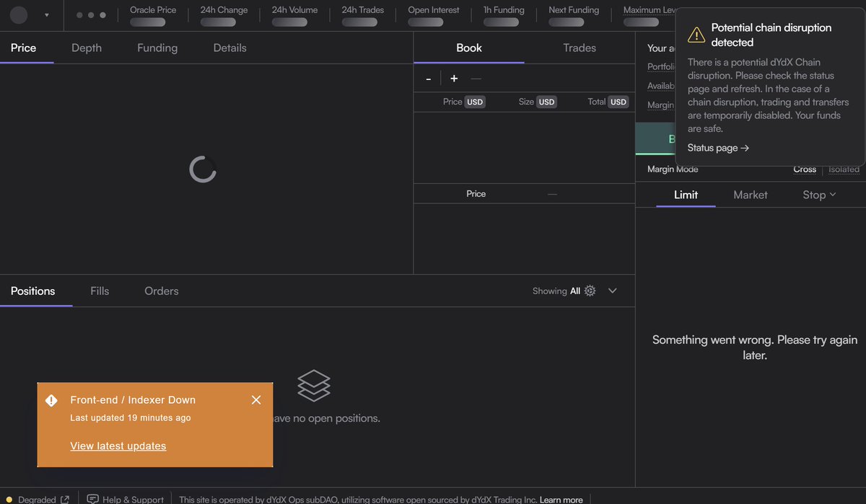
Task: Click the 24h Change label
Action: click(224, 10)
